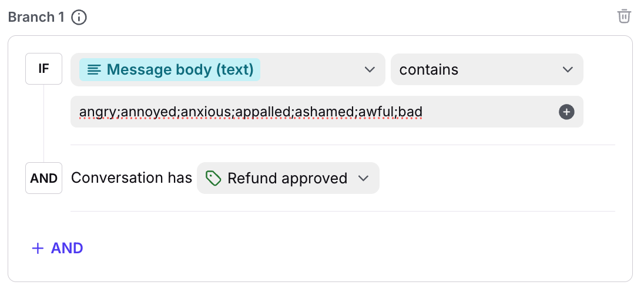The height and width of the screenshot is (295, 644).
Task: Select the Message body (text) chip
Action: (x=170, y=70)
